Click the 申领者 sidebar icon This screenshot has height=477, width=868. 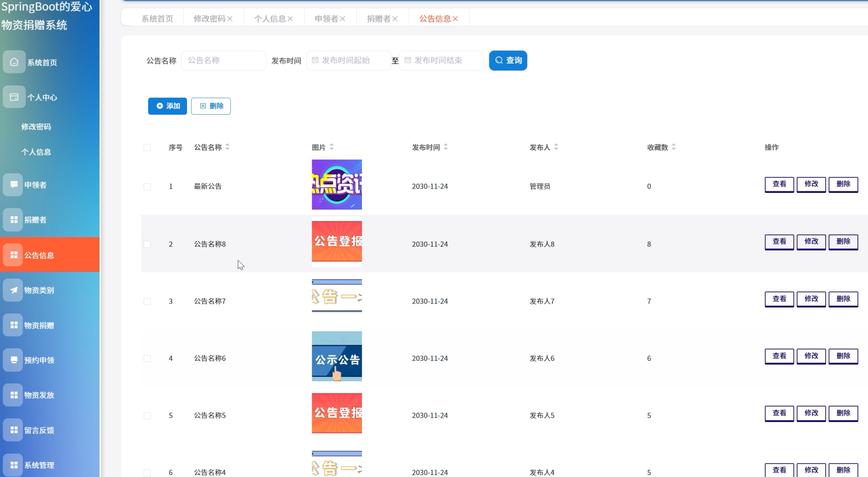point(14,185)
